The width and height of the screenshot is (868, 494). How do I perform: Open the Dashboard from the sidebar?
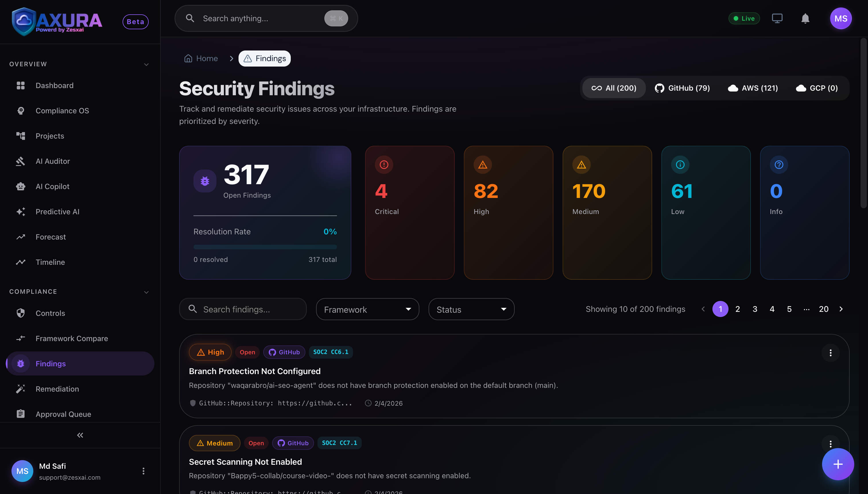(55, 85)
